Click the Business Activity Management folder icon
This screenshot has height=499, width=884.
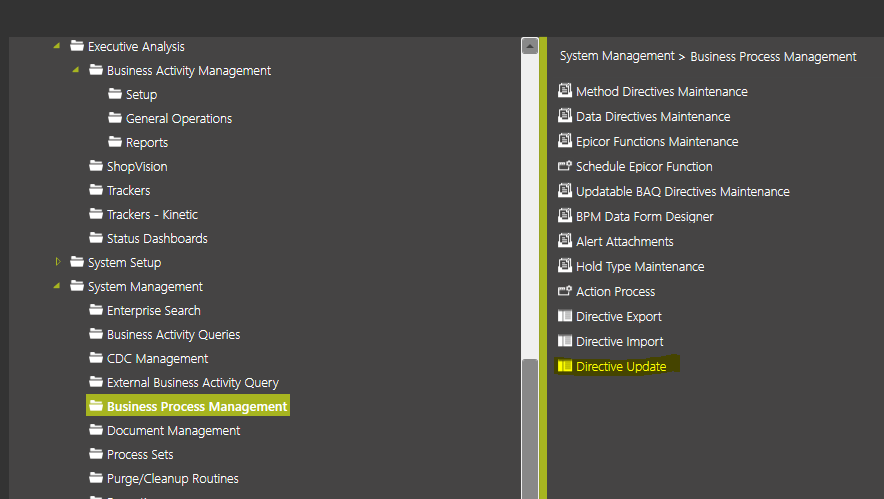click(96, 70)
